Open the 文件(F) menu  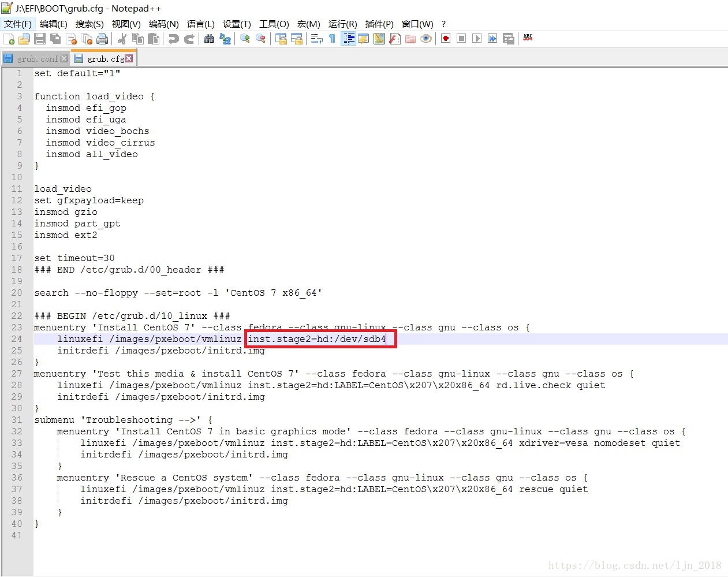18,24
